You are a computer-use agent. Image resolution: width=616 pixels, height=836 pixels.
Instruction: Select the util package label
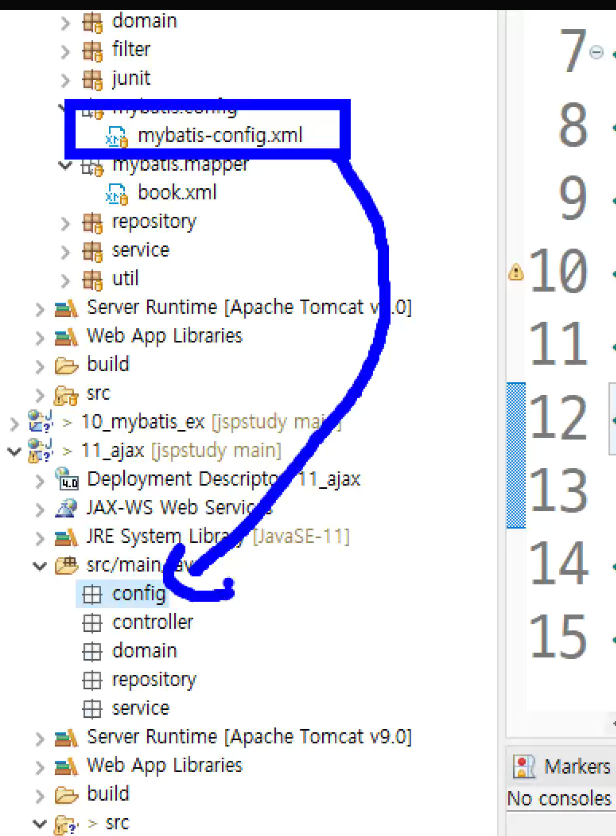click(x=125, y=278)
